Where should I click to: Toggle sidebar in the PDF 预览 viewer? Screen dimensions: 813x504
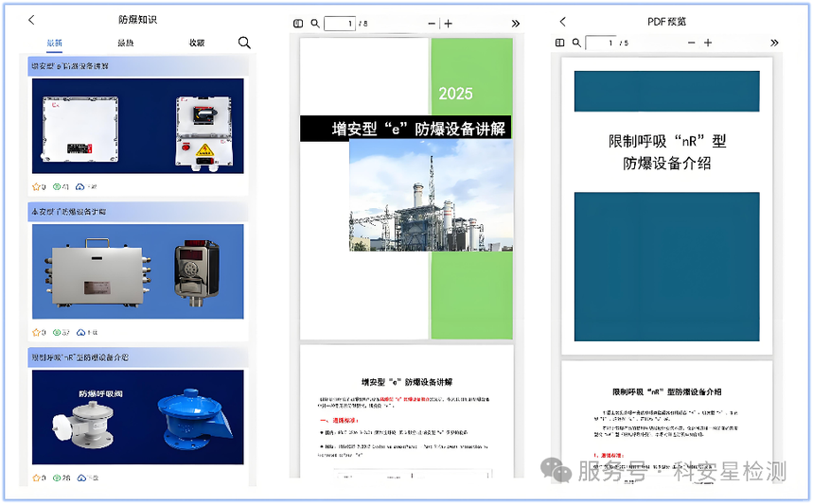click(x=560, y=43)
